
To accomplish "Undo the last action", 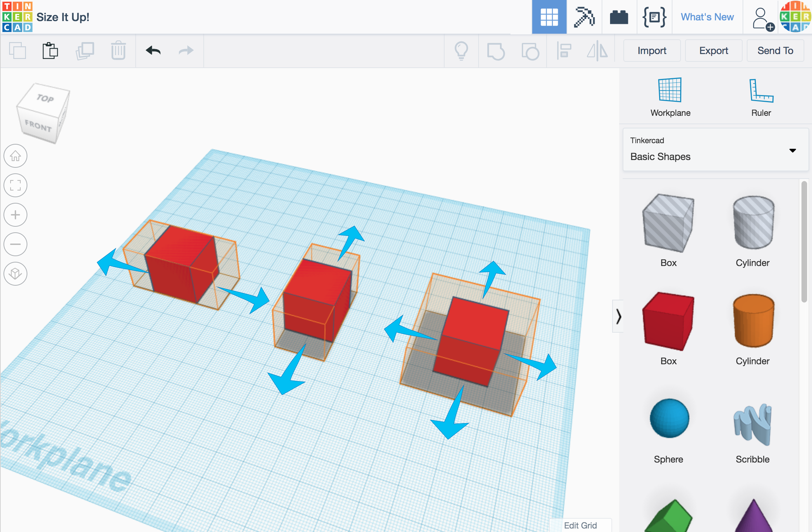I will click(153, 51).
